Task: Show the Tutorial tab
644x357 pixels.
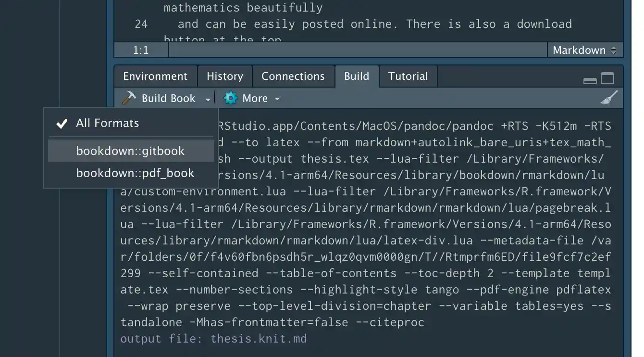Action: (408, 76)
